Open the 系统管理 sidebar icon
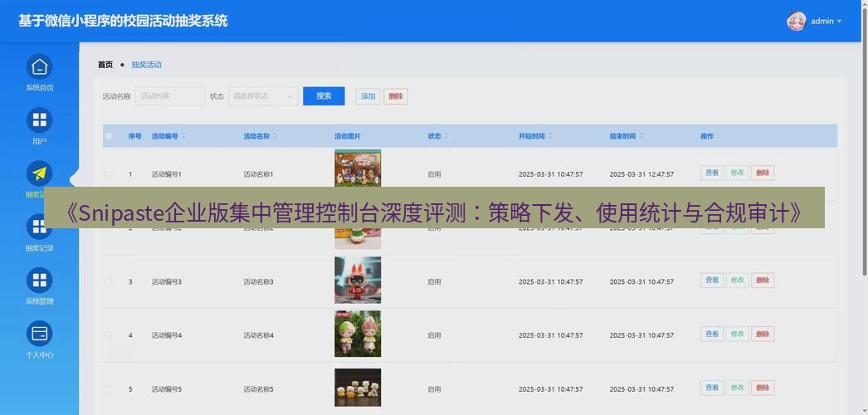 tap(39, 281)
